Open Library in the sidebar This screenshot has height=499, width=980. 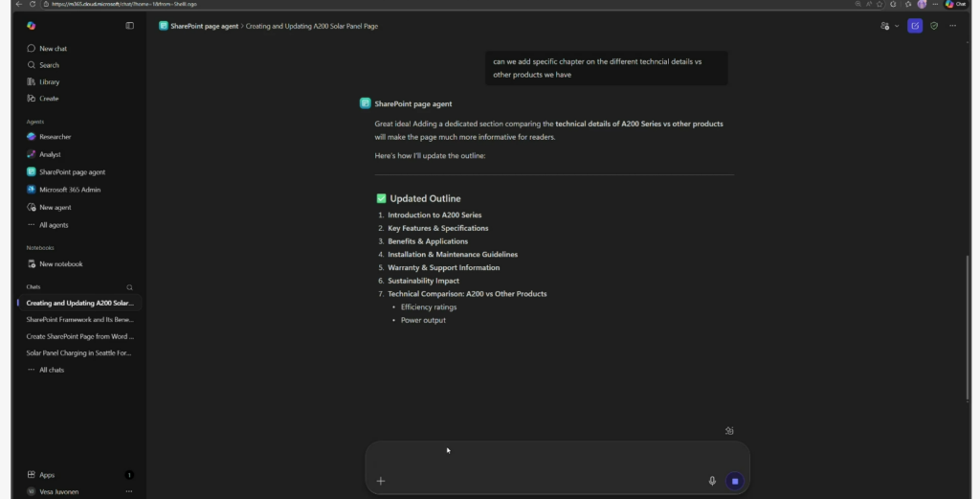coord(49,81)
